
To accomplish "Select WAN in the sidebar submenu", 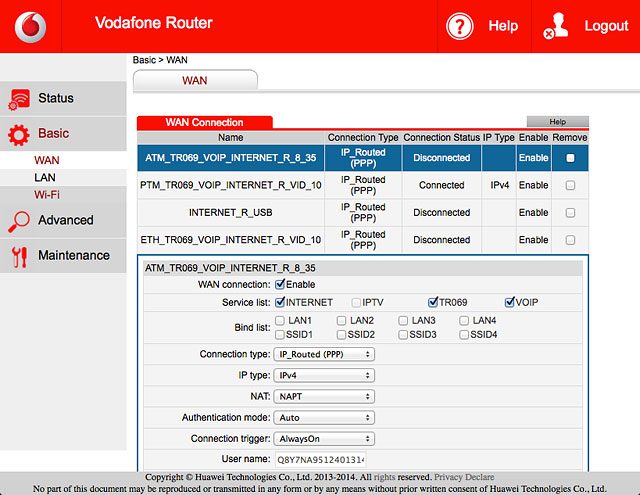I will pyautogui.click(x=47, y=160).
